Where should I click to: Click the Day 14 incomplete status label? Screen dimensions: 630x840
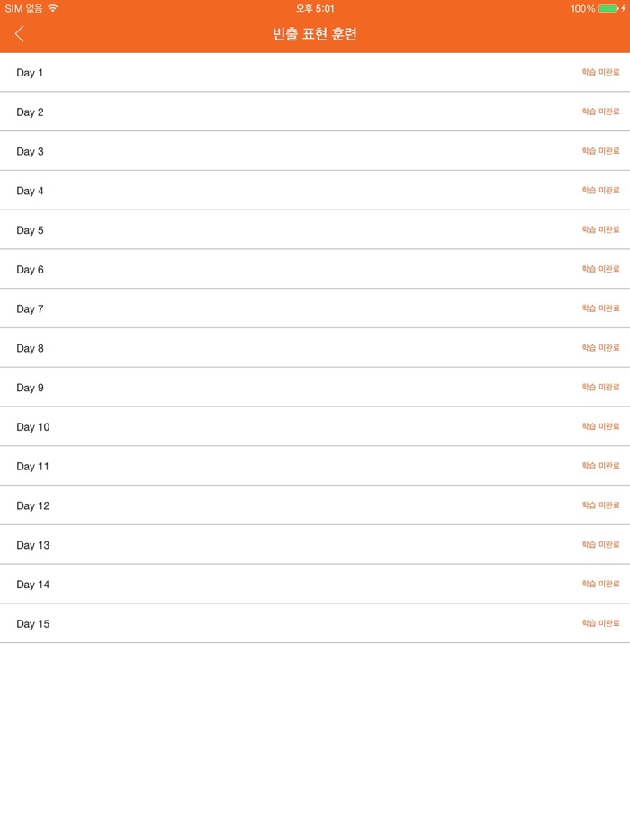(600, 584)
